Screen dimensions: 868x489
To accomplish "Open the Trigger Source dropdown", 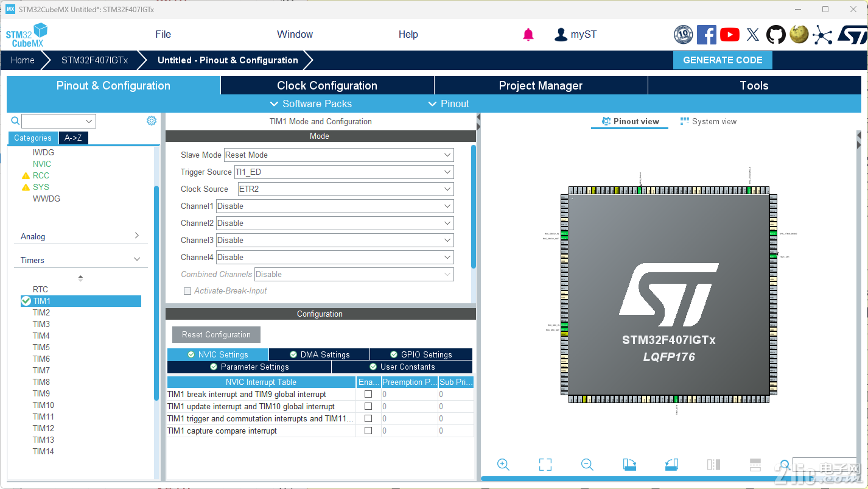I will pos(344,172).
